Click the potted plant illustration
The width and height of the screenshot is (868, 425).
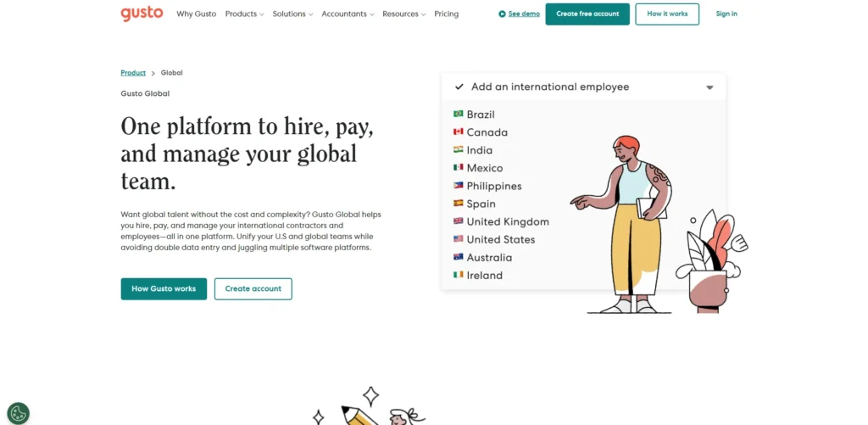tap(711, 261)
